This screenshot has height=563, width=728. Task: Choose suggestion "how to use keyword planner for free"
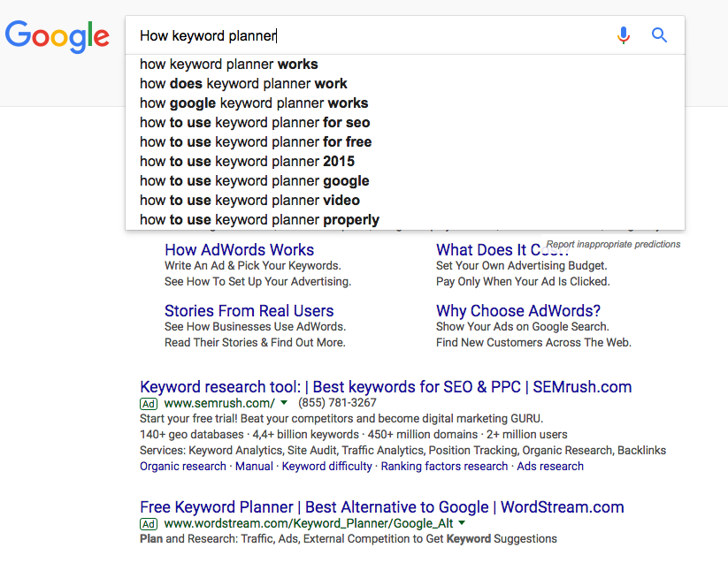point(405,142)
